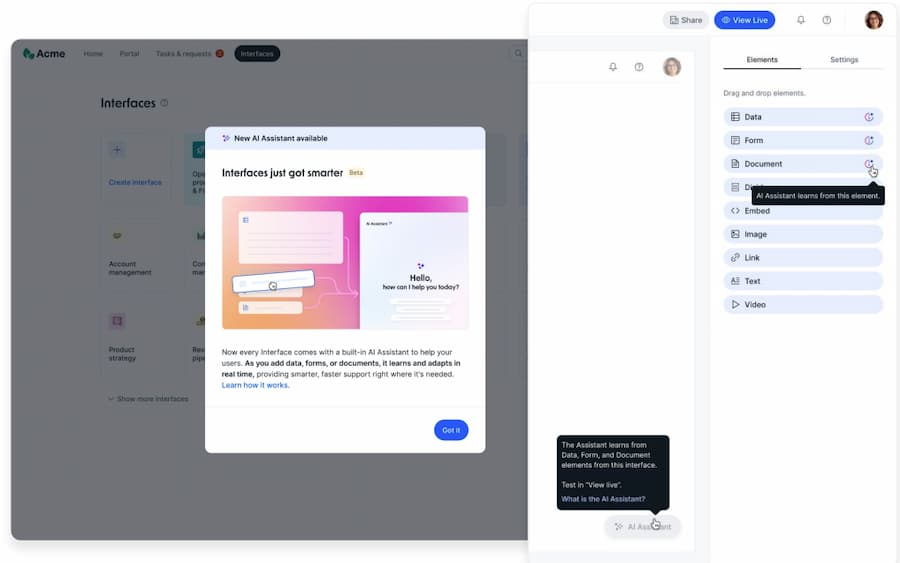Open the help question mark icon

point(826,20)
